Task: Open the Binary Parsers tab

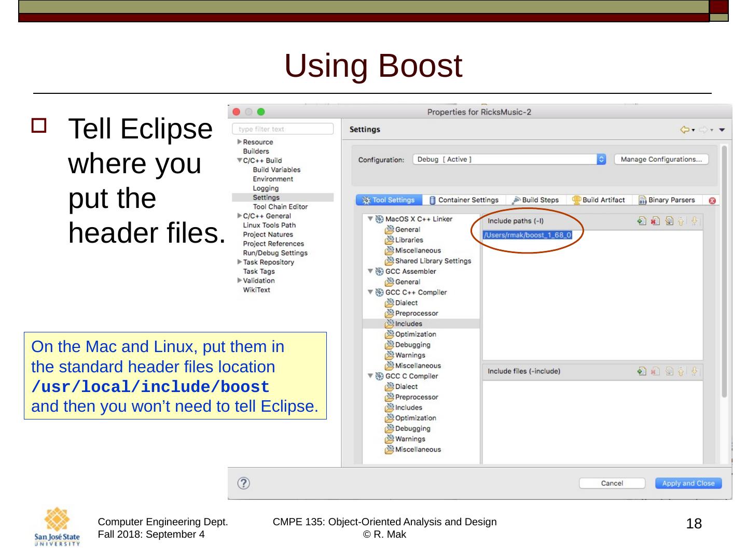Action: click(x=667, y=200)
